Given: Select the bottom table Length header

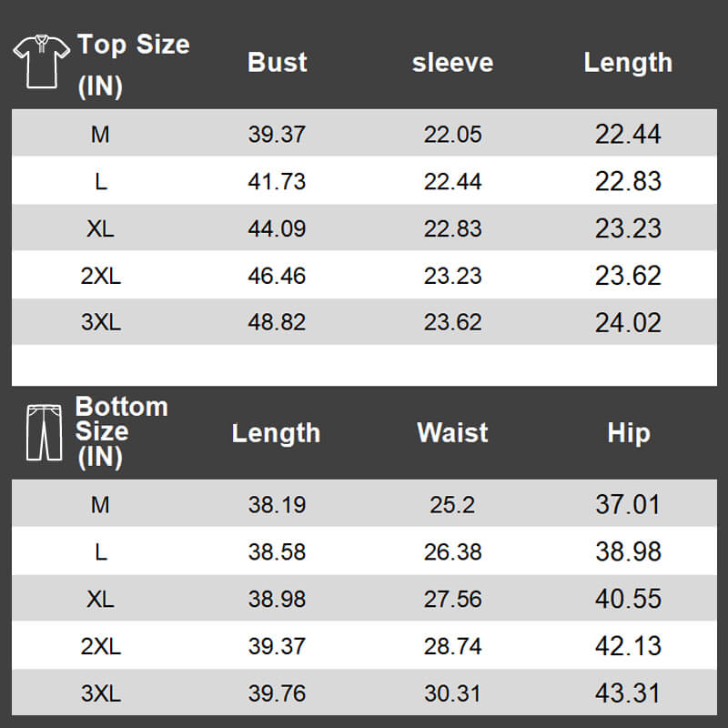Looking at the screenshot, I should click(276, 432).
